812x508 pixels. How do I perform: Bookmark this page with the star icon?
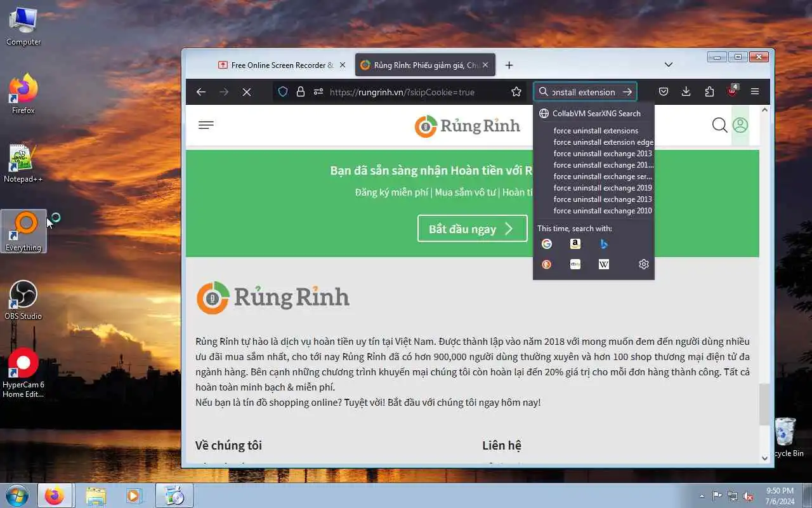(516, 92)
